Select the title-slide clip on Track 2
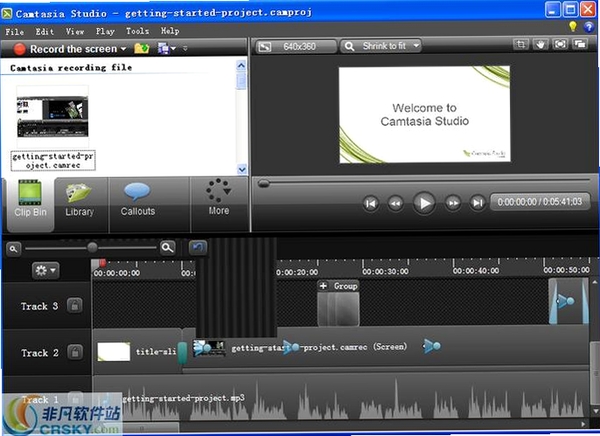The width and height of the screenshot is (600, 436). pyautogui.click(x=136, y=352)
